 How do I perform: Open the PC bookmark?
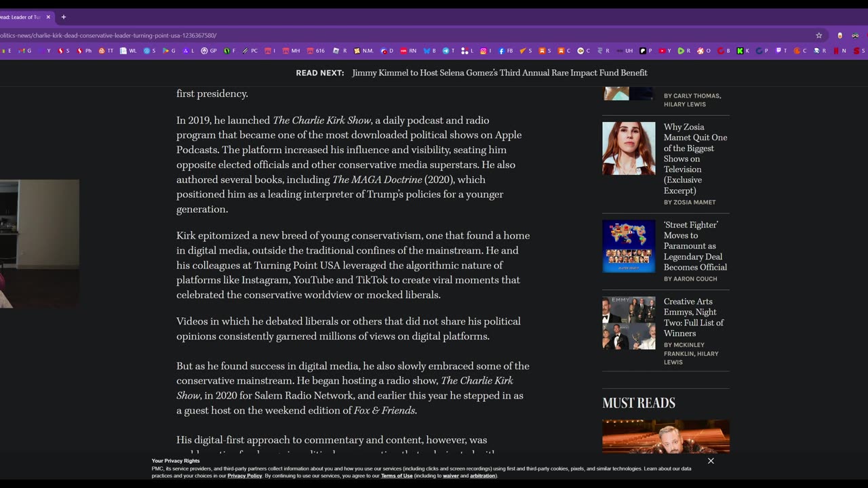[x=250, y=51]
